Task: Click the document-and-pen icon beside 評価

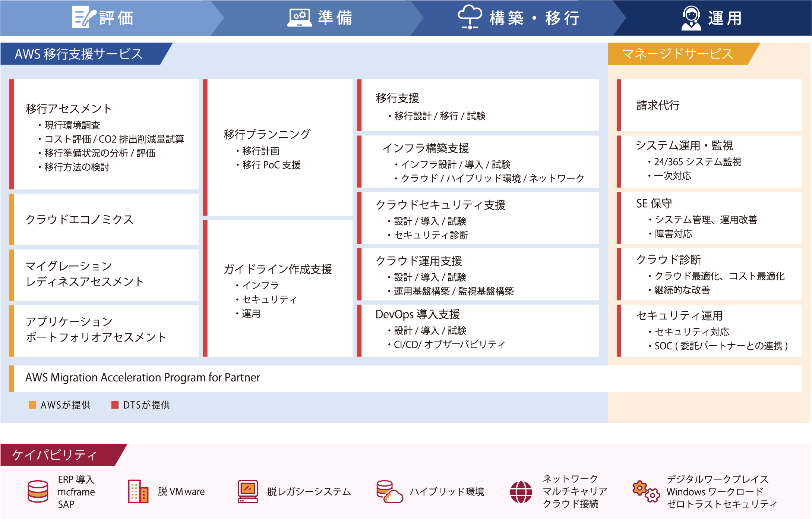Action: click(x=83, y=17)
